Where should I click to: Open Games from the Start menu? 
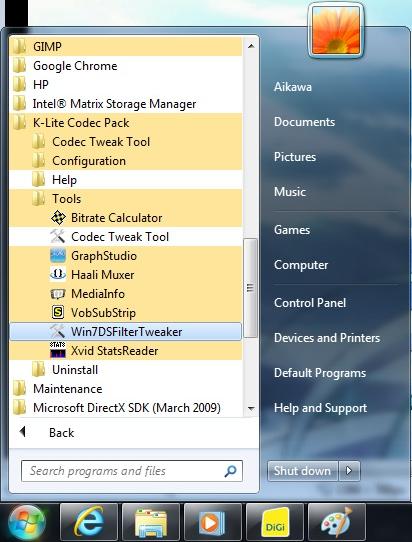pos(292,230)
